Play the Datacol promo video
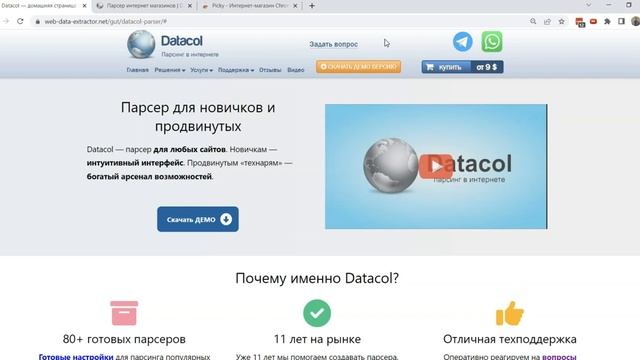 436,166
